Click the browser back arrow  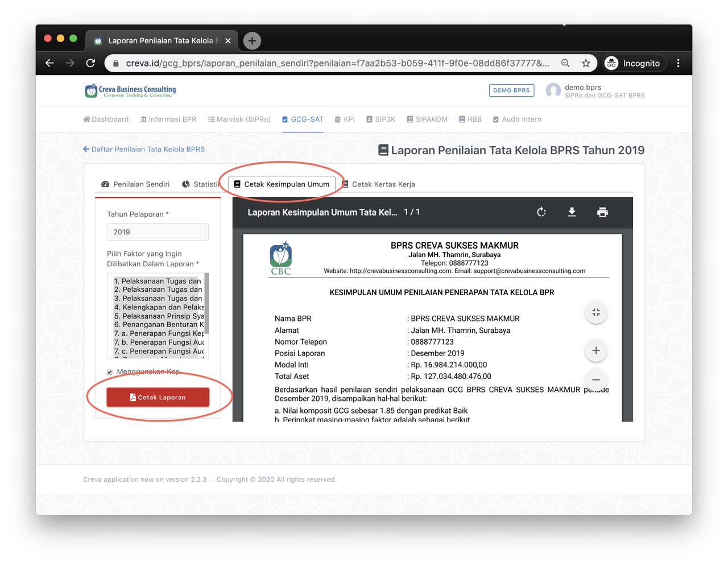pos(49,63)
